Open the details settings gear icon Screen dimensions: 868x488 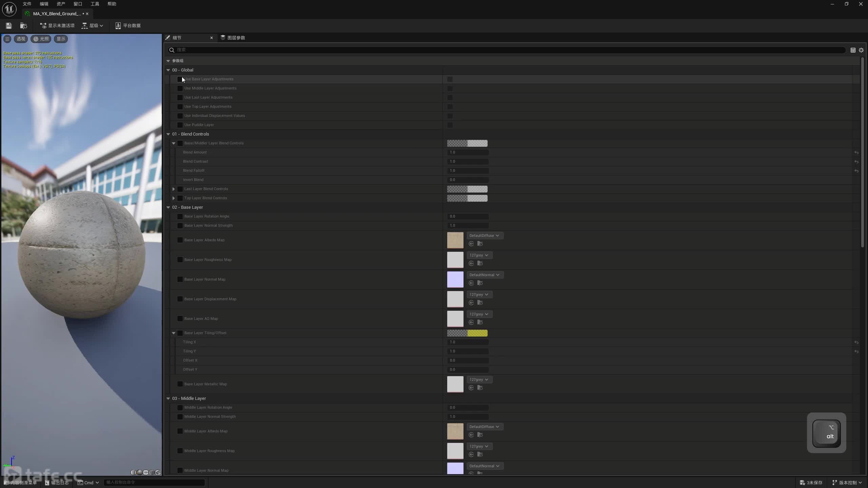(x=861, y=50)
